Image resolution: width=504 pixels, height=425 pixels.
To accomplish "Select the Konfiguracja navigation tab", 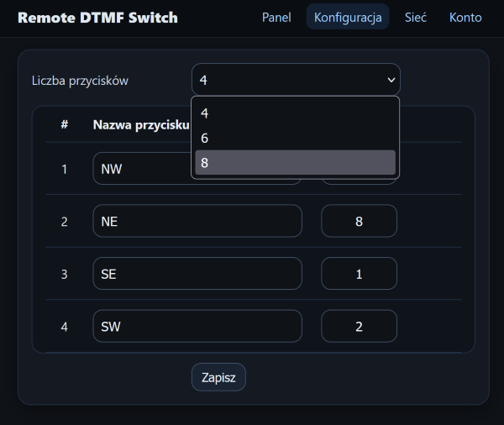I will point(348,17).
